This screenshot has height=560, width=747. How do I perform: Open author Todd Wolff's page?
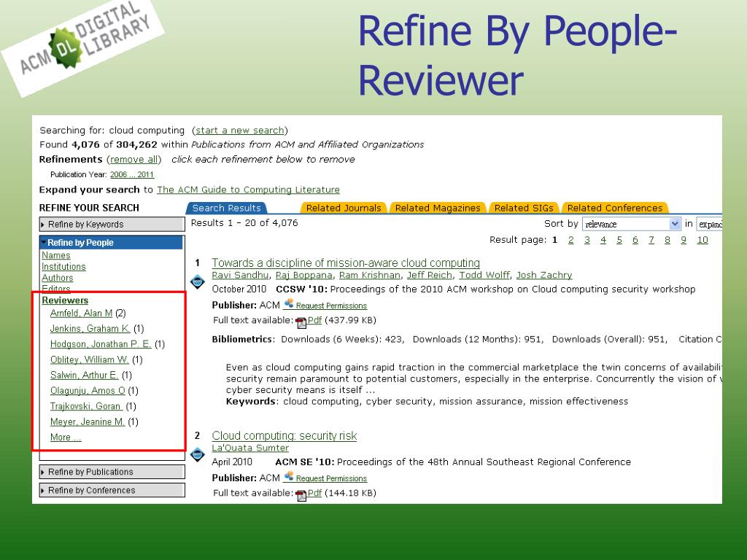[484, 275]
